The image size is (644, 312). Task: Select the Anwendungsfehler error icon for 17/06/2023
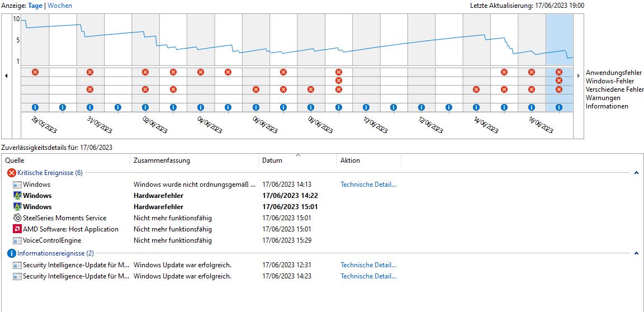(558, 72)
